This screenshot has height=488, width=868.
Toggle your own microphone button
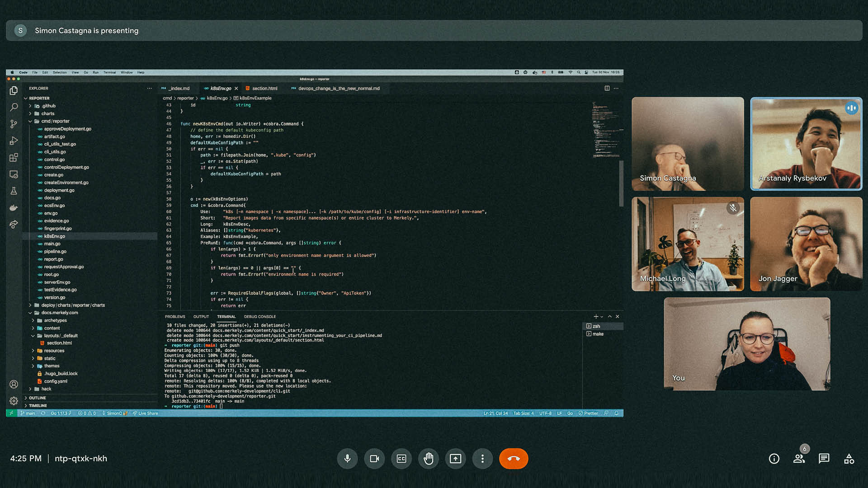pos(347,458)
